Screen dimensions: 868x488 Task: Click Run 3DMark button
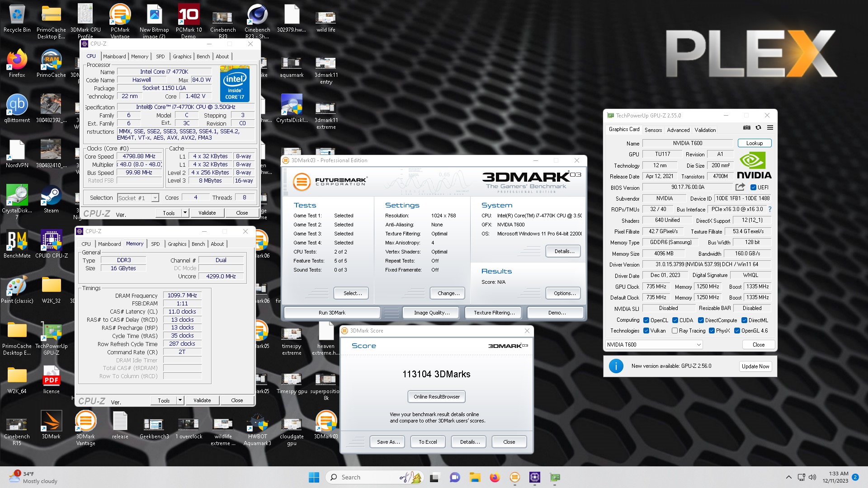click(x=332, y=313)
